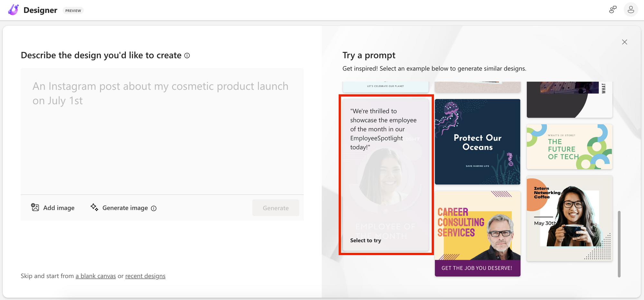Select the Employee Spotlight prompt to try
This screenshot has width=644, height=300.
coord(386,174)
